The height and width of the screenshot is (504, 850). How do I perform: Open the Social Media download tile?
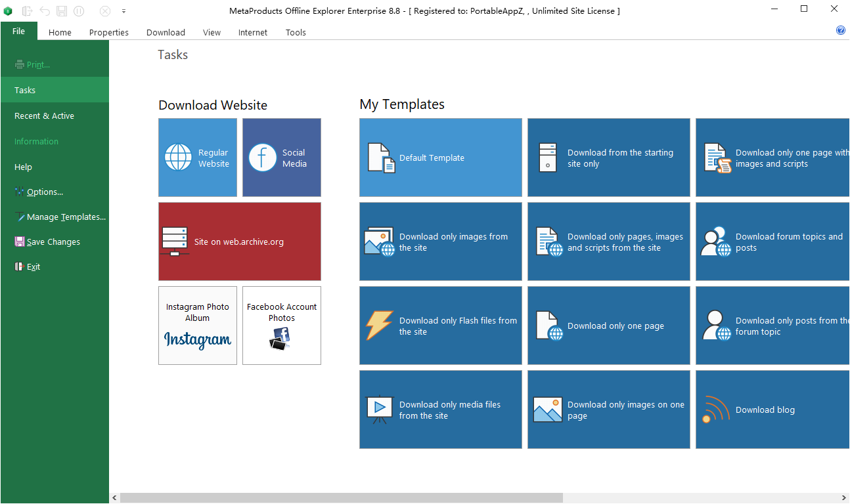click(x=282, y=157)
